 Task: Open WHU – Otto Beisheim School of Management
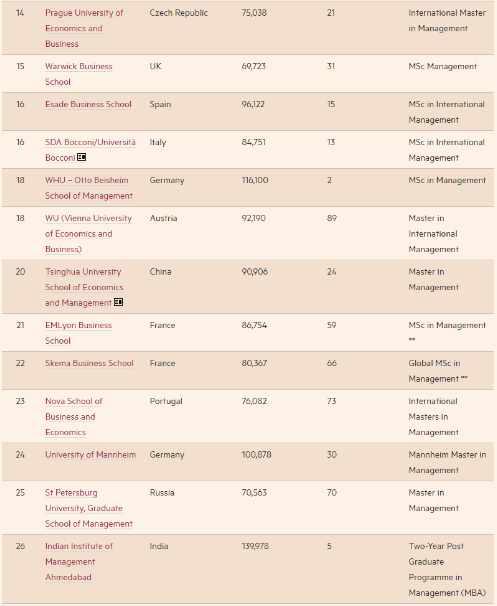(x=89, y=188)
